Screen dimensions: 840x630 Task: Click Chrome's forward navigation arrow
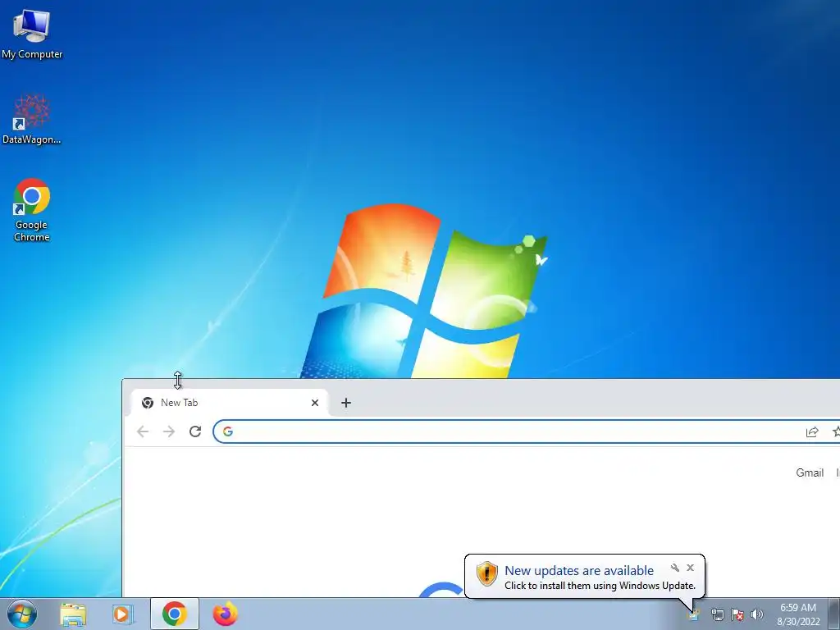[169, 431]
